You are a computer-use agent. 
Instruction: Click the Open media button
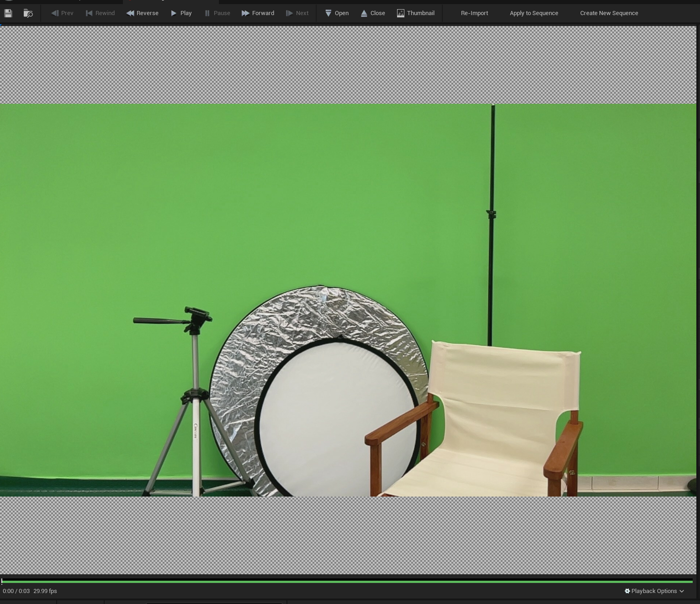pos(337,13)
